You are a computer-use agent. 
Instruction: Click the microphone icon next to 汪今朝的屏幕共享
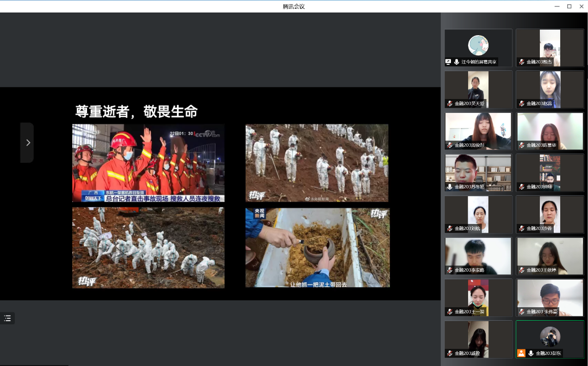(x=457, y=62)
